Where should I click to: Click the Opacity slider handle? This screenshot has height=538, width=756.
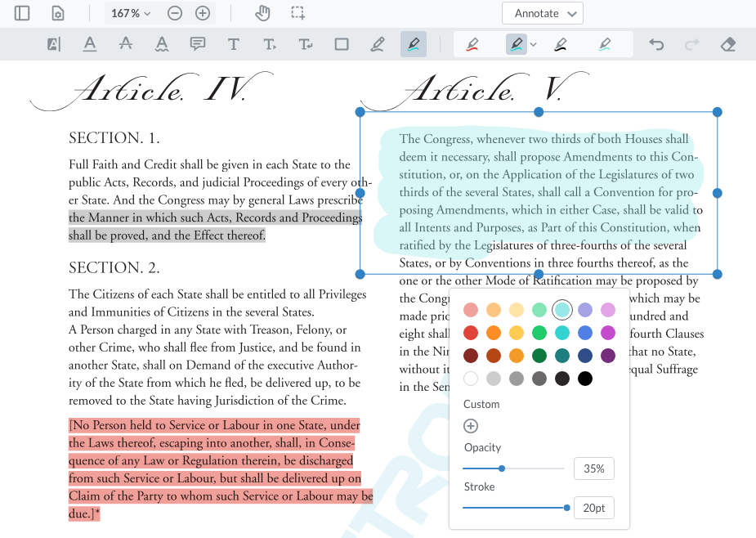click(502, 469)
